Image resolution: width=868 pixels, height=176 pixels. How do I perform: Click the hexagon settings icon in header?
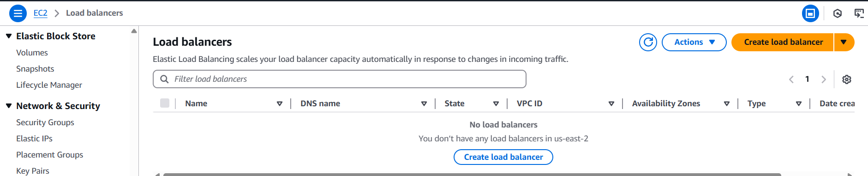tap(838, 13)
